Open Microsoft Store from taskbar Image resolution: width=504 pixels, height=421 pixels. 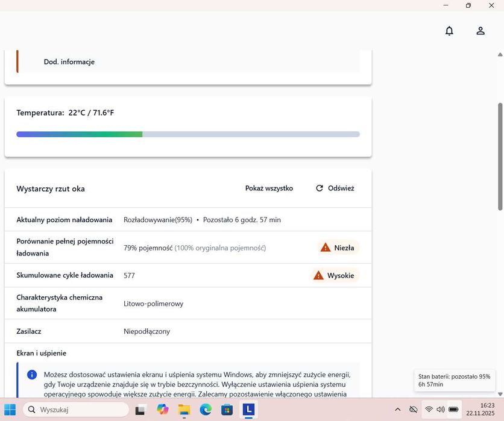pyautogui.click(x=227, y=410)
